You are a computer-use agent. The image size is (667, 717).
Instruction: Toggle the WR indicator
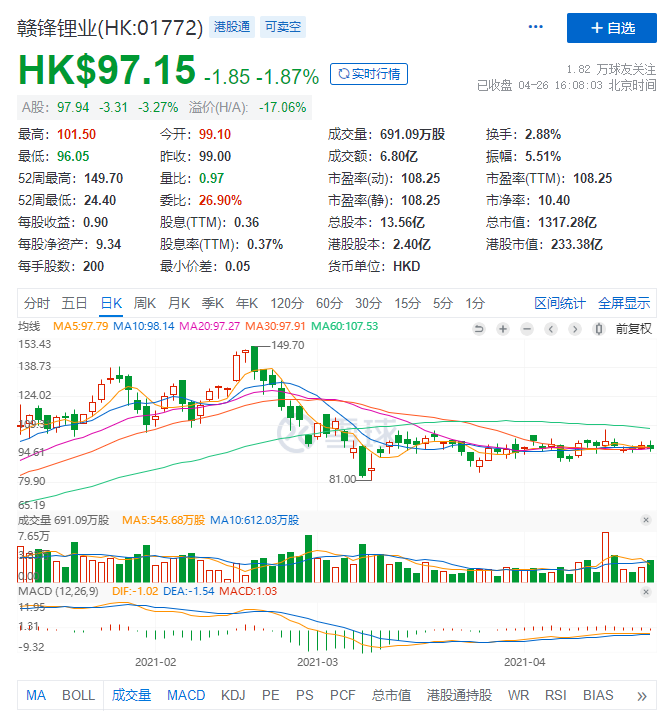(x=518, y=696)
